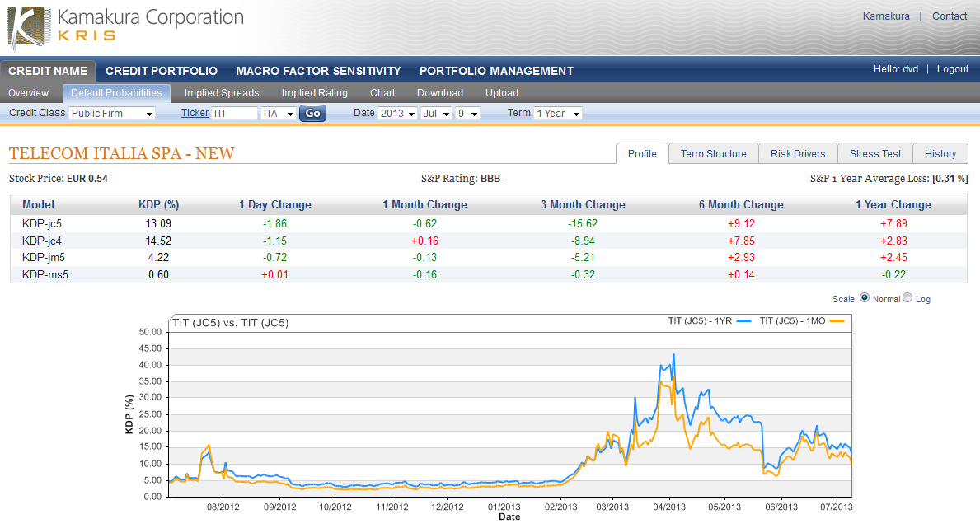Open the Download submenu
This screenshot has width=980, height=528.
[x=440, y=93]
